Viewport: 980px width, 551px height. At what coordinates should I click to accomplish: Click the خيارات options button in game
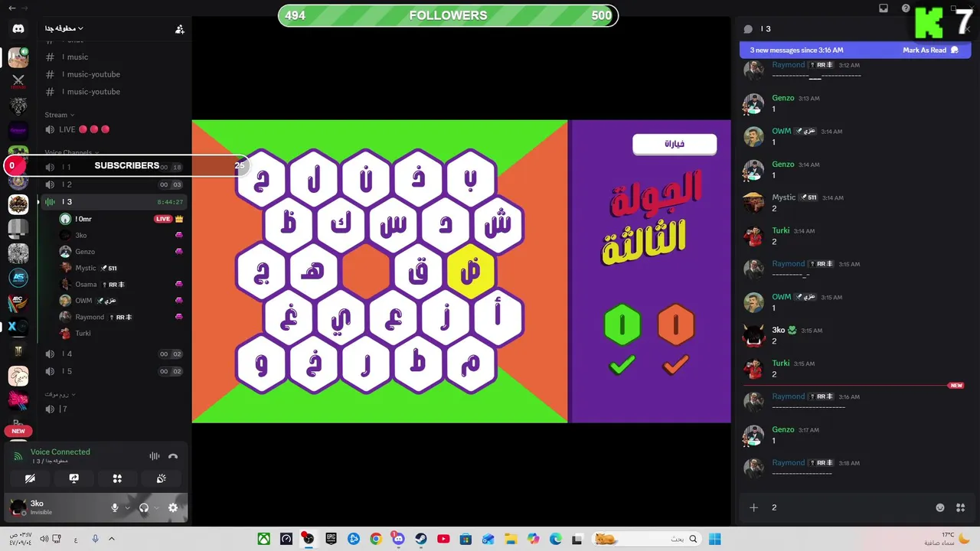pos(675,144)
